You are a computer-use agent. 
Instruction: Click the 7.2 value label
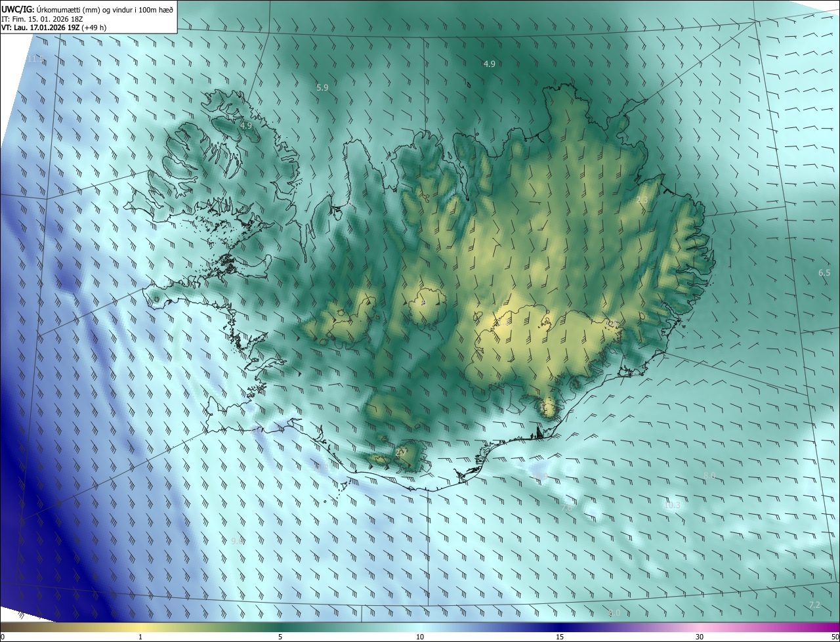[x=814, y=605]
